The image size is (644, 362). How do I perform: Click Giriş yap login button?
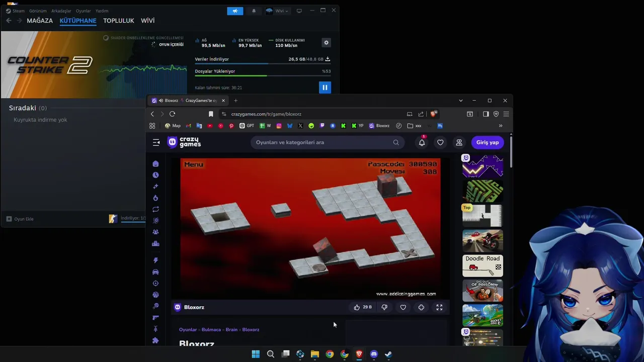click(488, 142)
